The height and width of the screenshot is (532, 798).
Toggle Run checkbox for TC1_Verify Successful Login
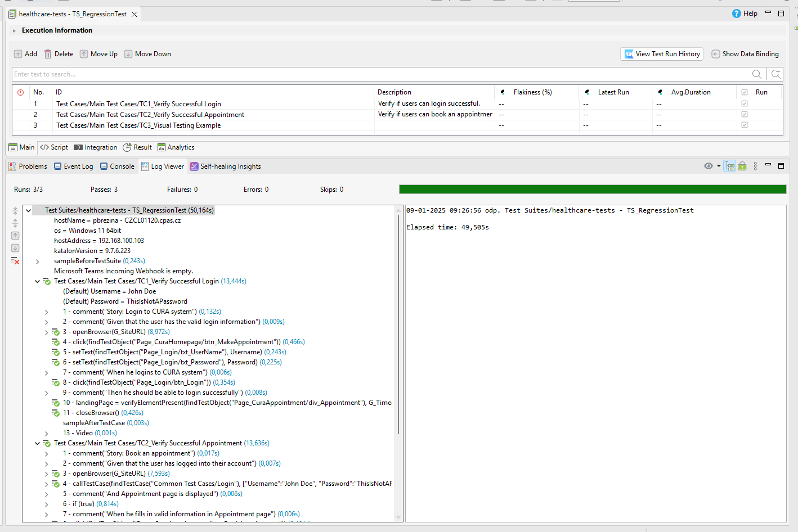click(745, 103)
